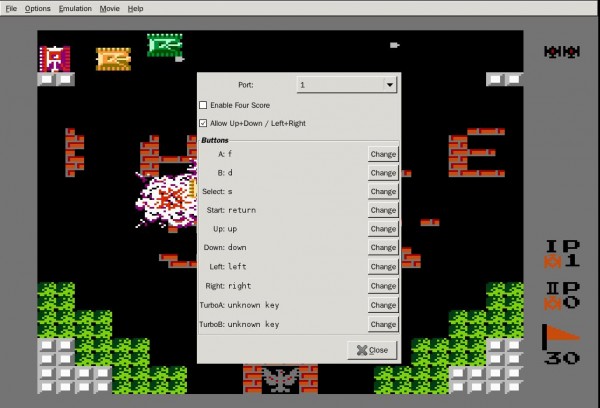600x408 pixels.
Task: Open the Movie menu
Action: pos(110,8)
